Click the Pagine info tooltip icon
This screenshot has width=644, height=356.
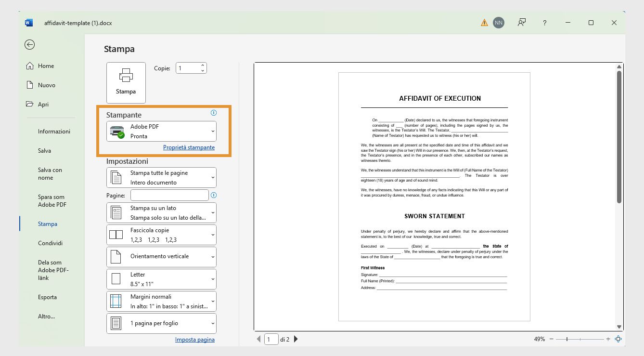coord(214,195)
